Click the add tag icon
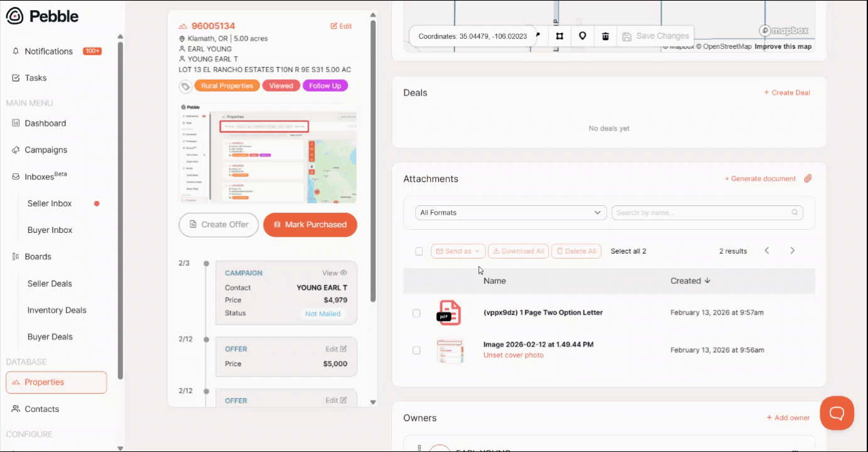The image size is (868, 452). coord(185,87)
